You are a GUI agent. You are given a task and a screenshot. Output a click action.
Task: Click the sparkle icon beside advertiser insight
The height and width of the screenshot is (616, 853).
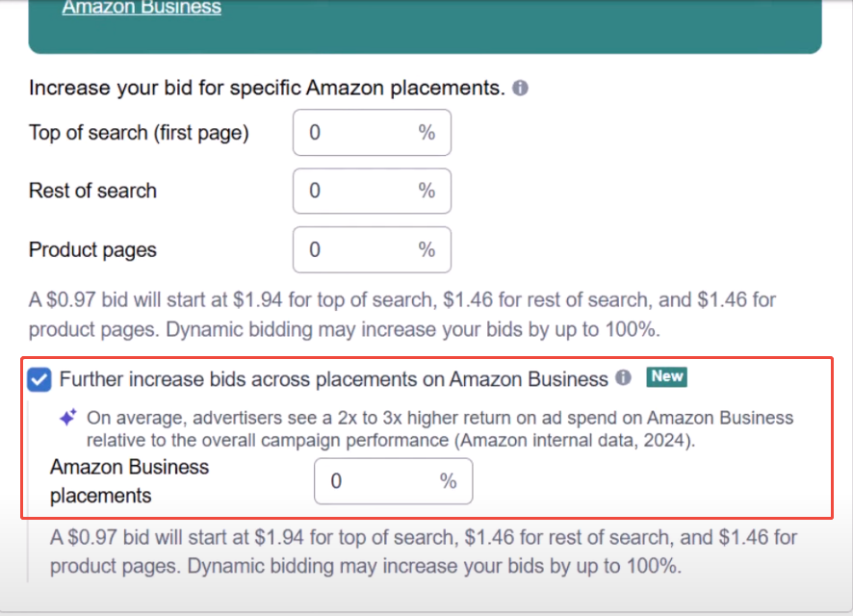[x=68, y=419]
